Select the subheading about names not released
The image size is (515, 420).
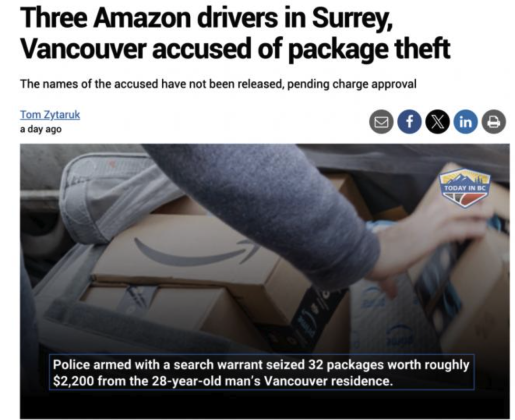pos(218,84)
